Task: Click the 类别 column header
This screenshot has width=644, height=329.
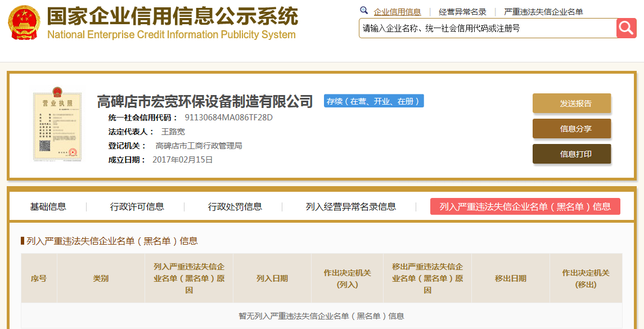Action: 101,278
